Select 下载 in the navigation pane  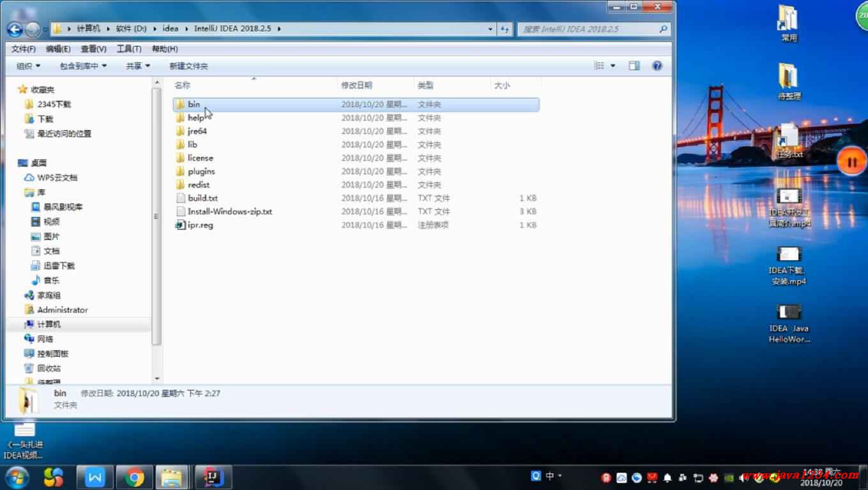point(45,119)
